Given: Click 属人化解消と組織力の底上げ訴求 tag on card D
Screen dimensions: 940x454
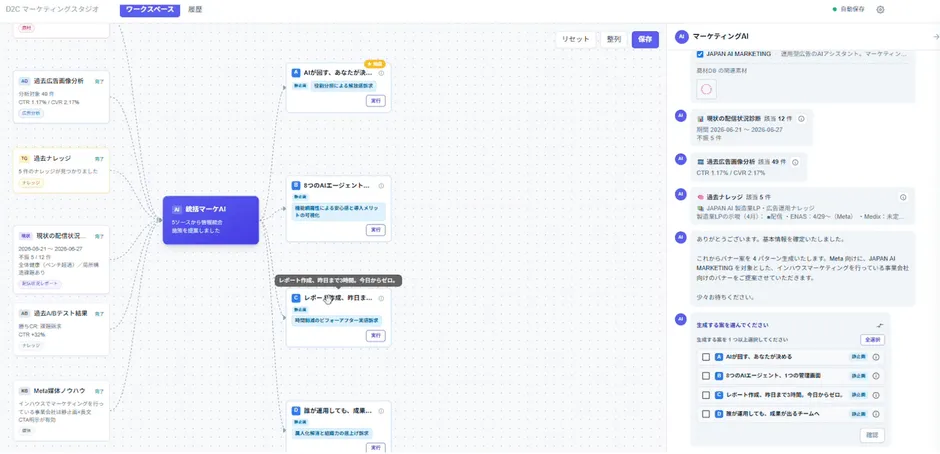Looking at the screenshot, I should coord(332,433).
